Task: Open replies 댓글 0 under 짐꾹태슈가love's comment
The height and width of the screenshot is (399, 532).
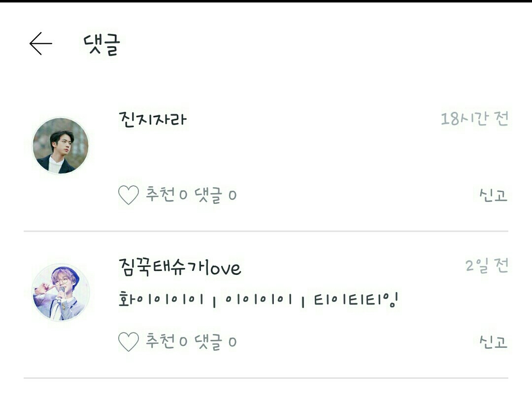Action: click(215, 342)
